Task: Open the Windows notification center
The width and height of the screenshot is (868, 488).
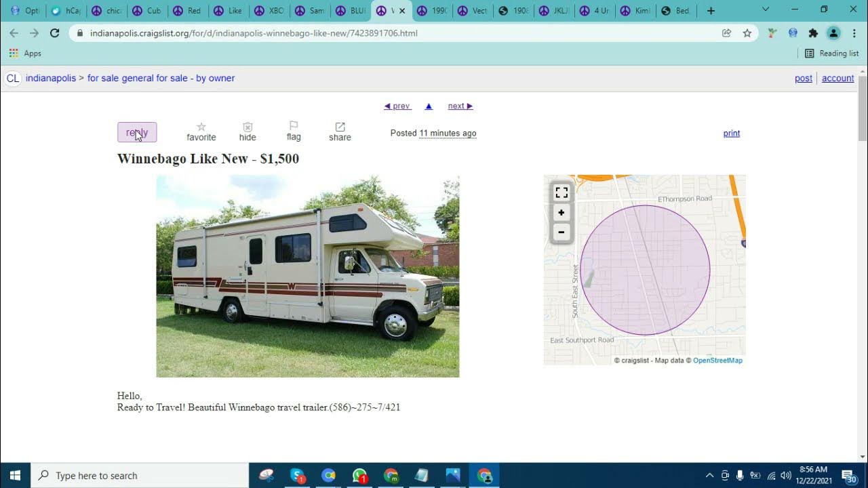Action: click(x=850, y=475)
